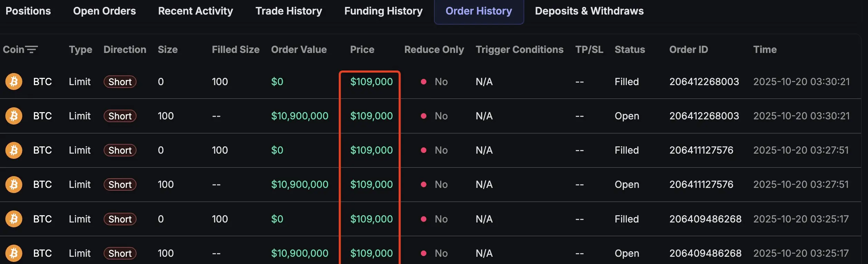The height and width of the screenshot is (264, 868).
Task: Click the Bitcoin icon for filled order 206411127576
Action: point(14,150)
